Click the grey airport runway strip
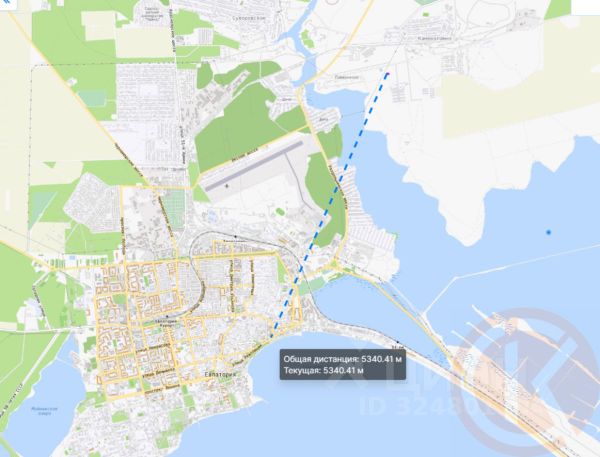 coord(254,165)
